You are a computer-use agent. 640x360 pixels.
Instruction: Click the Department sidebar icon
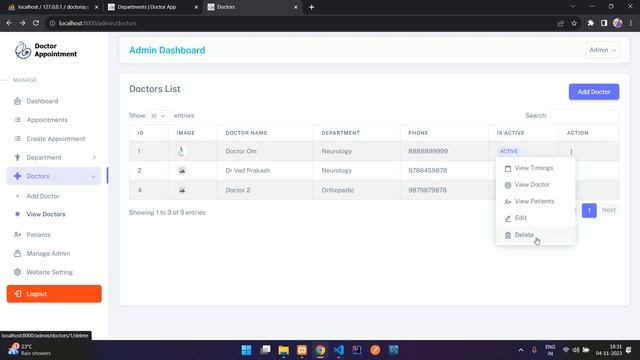click(17, 158)
